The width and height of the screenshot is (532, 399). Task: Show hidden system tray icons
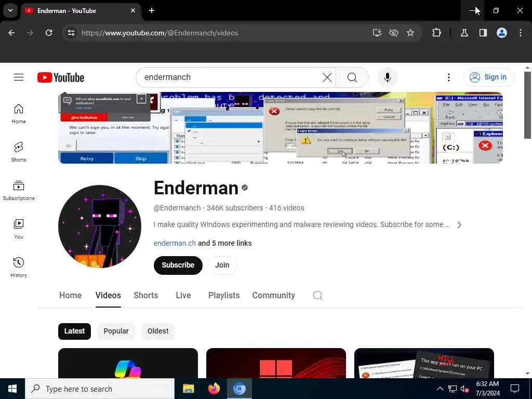[440, 389]
